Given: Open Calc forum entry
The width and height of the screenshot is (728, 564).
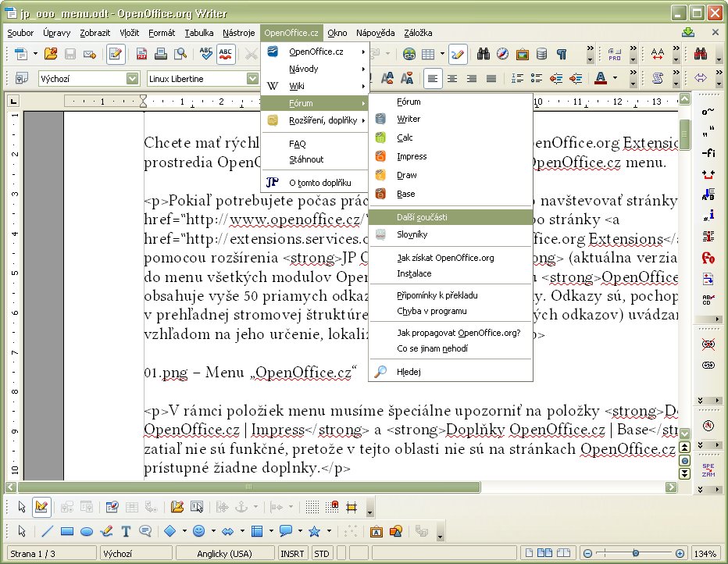Looking at the screenshot, I should 451,137.
